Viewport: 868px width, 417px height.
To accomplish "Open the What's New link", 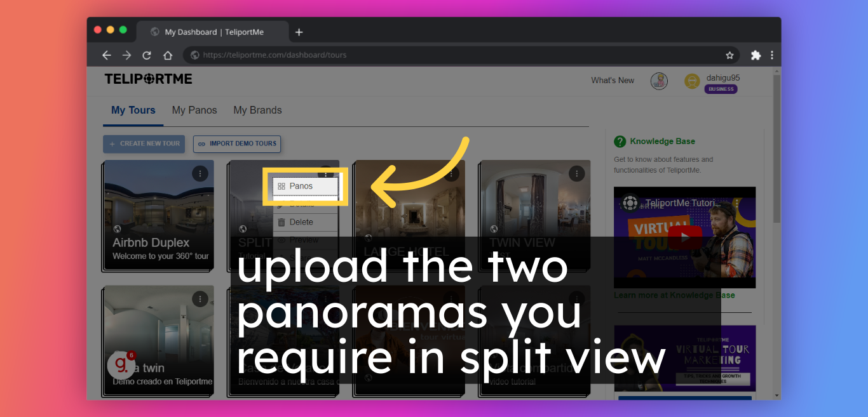I will [613, 81].
